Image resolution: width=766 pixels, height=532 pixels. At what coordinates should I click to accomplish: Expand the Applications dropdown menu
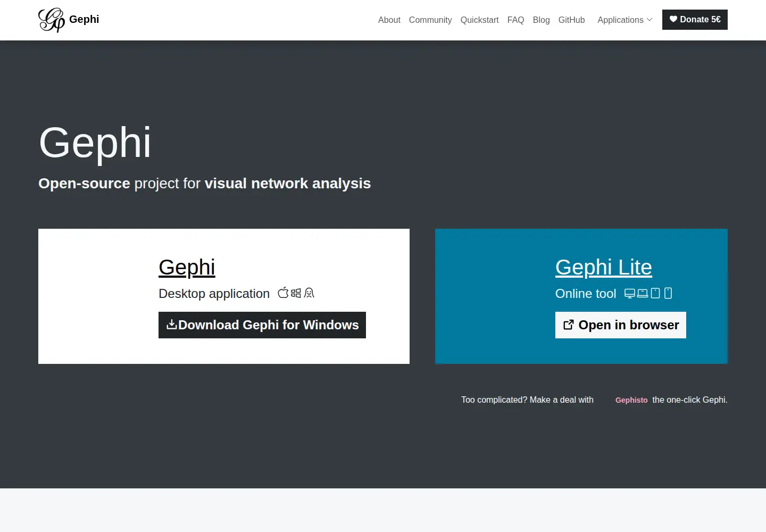tap(625, 20)
